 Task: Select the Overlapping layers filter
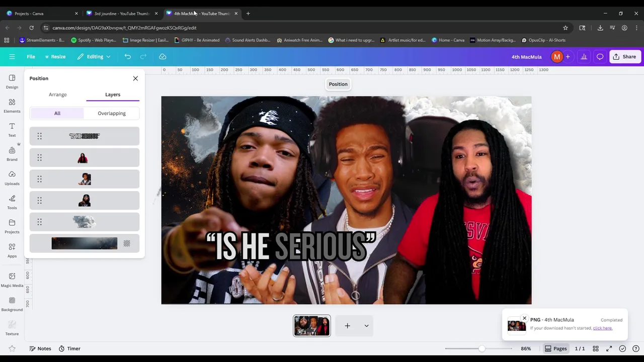coord(112,113)
